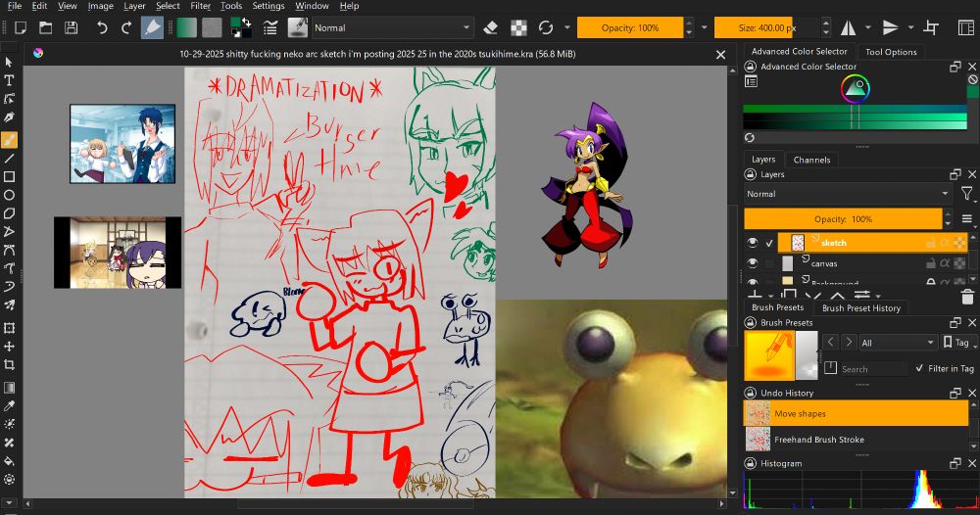Image resolution: width=980 pixels, height=515 pixels.
Task: Click the brush Size slider
Action: coord(767,27)
